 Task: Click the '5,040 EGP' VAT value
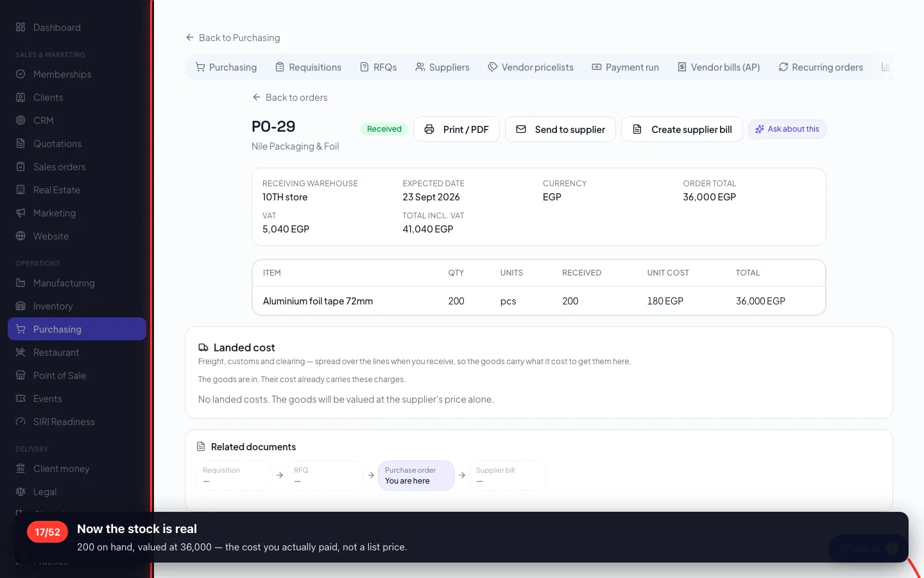pyautogui.click(x=286, y=229)
